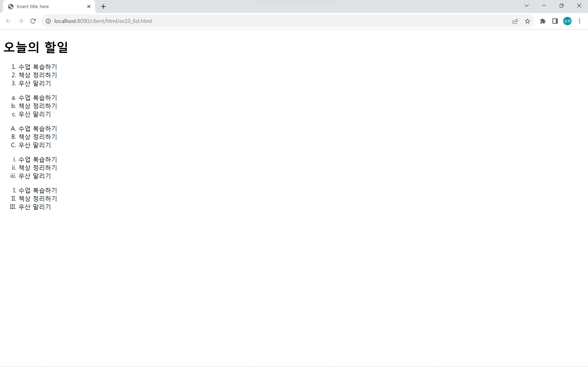Screen dimensions: 588x367
Task: Bookmark this tab with star icon
Action: point(527,21)
